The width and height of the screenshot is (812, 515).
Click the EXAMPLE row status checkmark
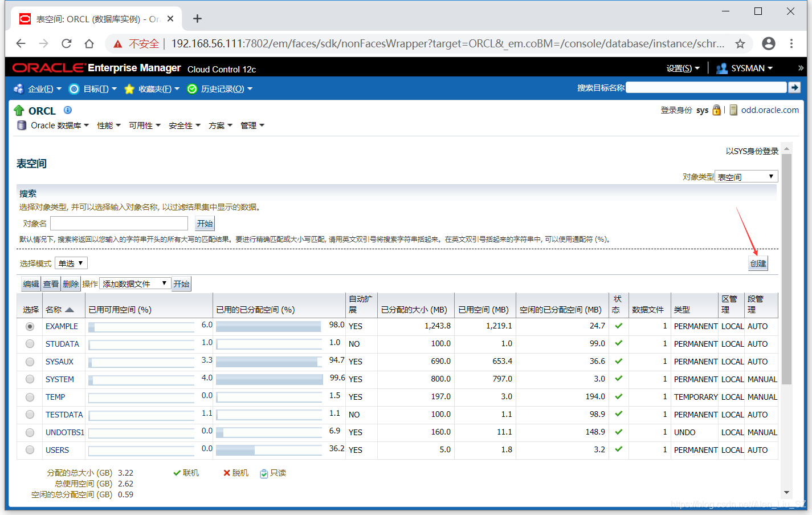(x=619, y=326)
